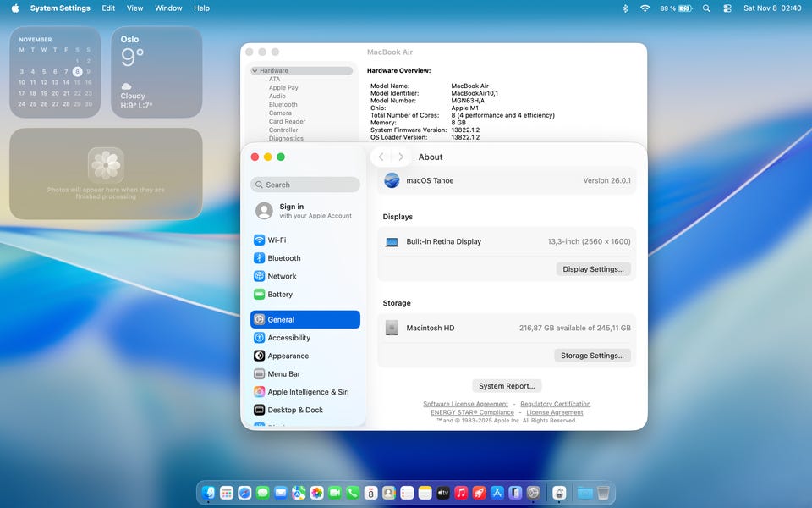Launch Safari from the Dock

(244, 493)
